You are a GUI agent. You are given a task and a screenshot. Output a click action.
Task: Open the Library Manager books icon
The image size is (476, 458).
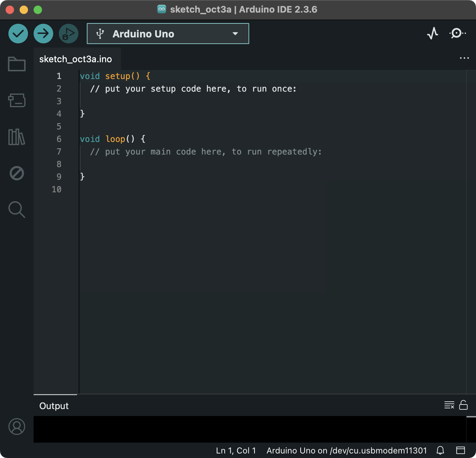(x=17, y=137)
